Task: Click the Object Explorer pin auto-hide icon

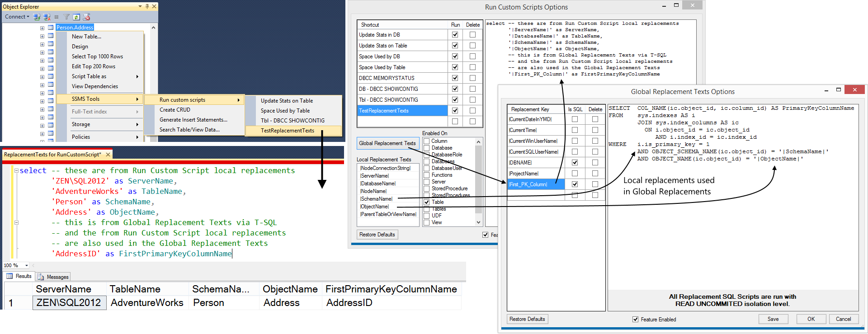Action: point(147,6)
